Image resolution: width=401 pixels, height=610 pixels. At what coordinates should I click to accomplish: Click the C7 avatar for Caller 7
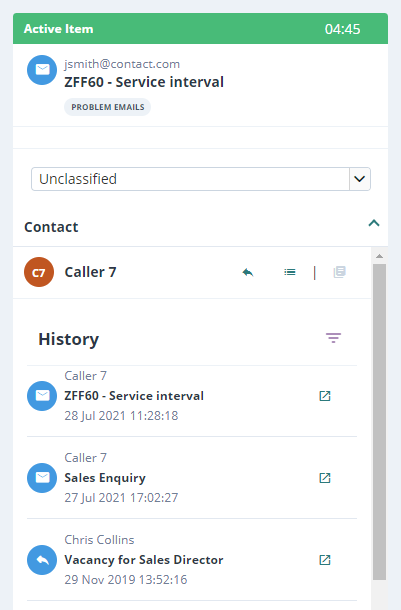click(39, 272)
